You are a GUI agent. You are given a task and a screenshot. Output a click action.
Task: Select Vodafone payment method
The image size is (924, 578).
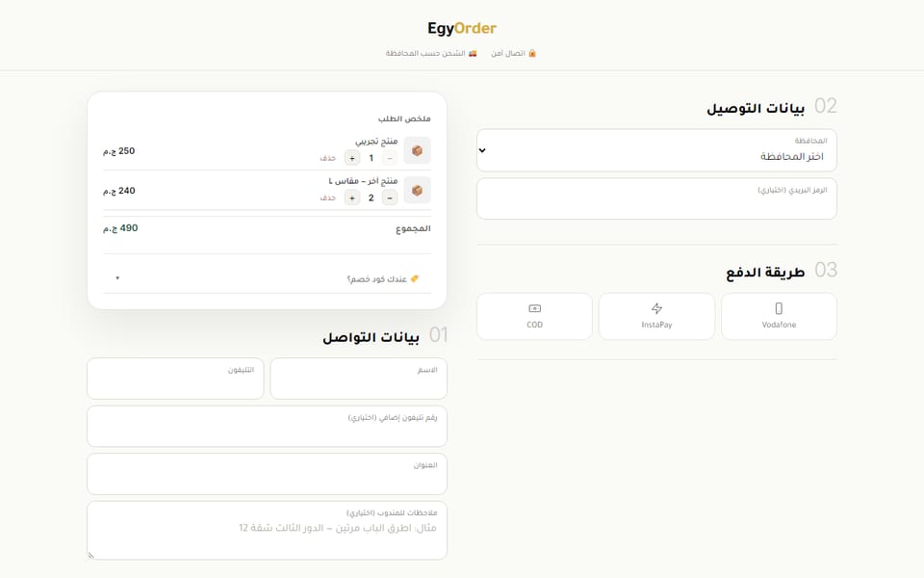click(x=779, y=316)
